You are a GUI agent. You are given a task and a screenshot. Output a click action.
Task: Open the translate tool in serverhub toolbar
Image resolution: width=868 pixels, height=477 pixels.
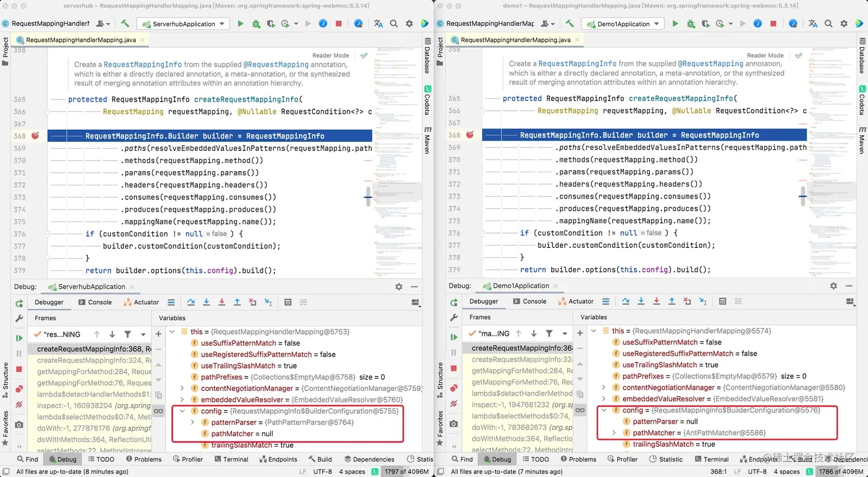(x=378, y=24)
